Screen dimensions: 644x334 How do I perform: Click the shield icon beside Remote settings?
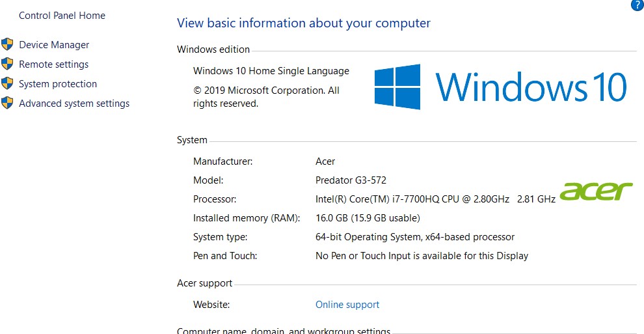[x=7, y=64]
